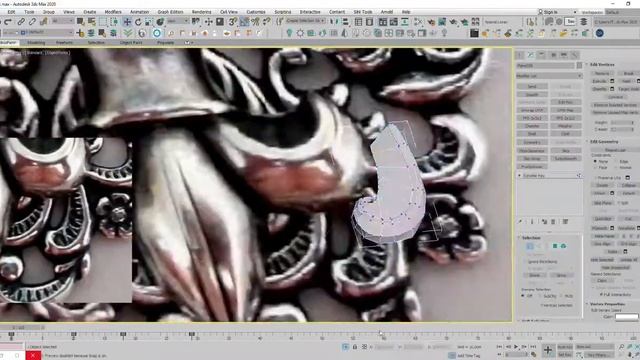640x360 pixels.
Task: Select Polygon sub-object level icon
Action: (555, 246)
